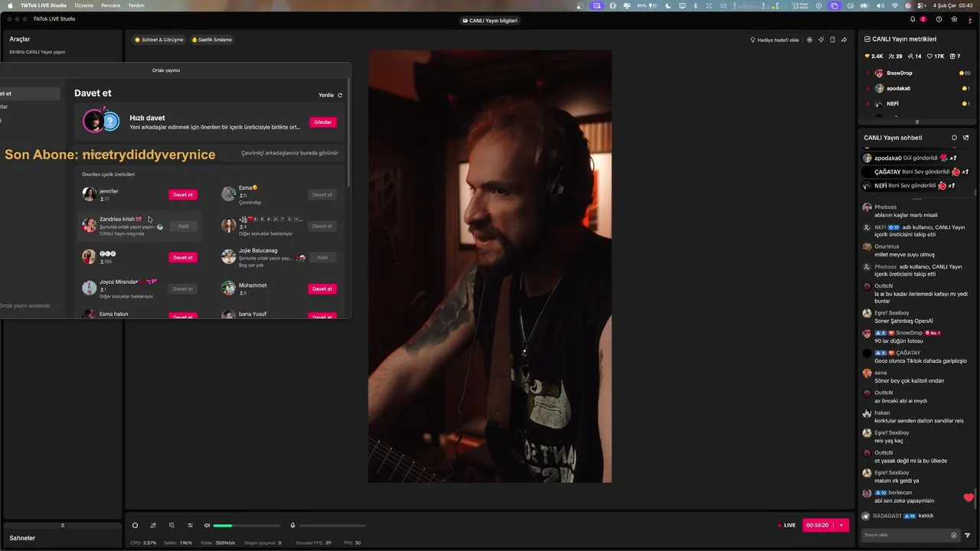Viewport: 980px width, 551px height.
Task: Click Kabıl next to Zandriee krish
Action: coord(183,226)
